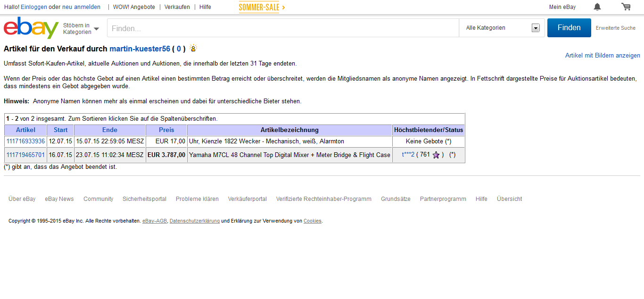This screenshot has width=644, height=299.
Task: Click end time 15.07.15 22:59:05 MESZ
Action: point(110,141)
